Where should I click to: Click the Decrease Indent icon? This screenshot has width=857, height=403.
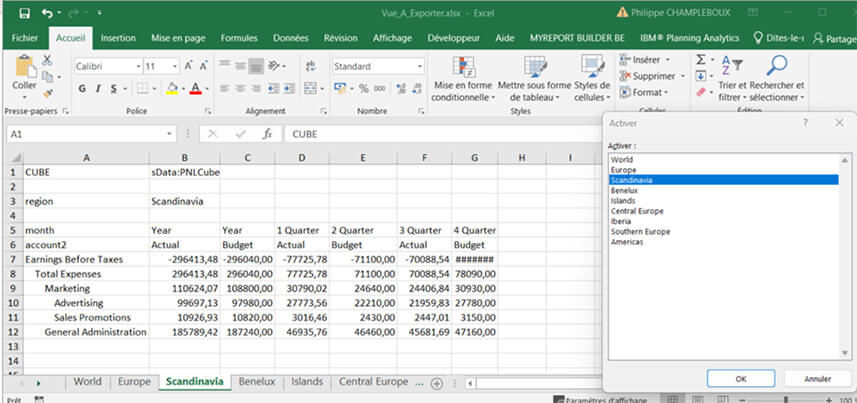click(x=273, y=89)
